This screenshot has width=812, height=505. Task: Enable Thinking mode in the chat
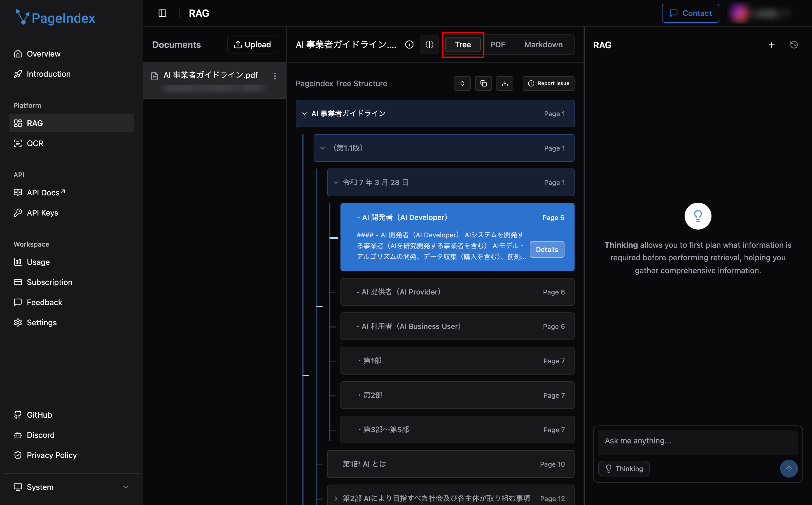click(623, 468)
